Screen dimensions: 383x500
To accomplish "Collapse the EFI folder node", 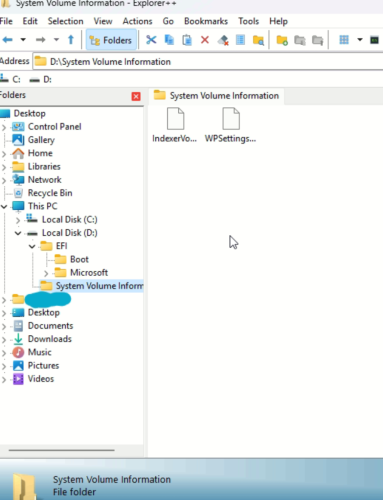I will tap(32, 246).
